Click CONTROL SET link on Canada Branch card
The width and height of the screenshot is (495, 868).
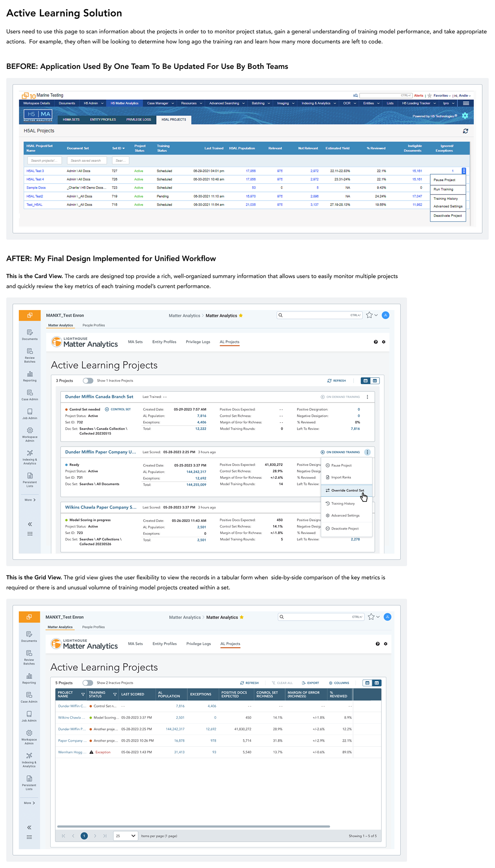(x=118, y=409)
